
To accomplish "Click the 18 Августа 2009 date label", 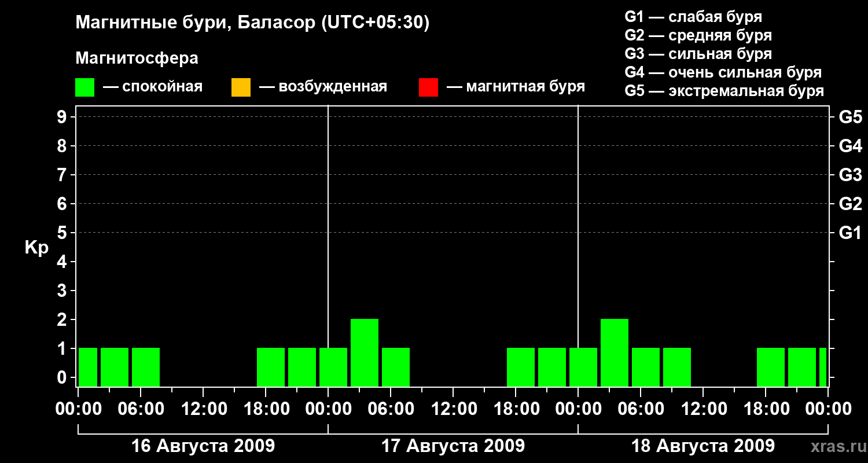I will pyautogui.click(x=703, y=446).
